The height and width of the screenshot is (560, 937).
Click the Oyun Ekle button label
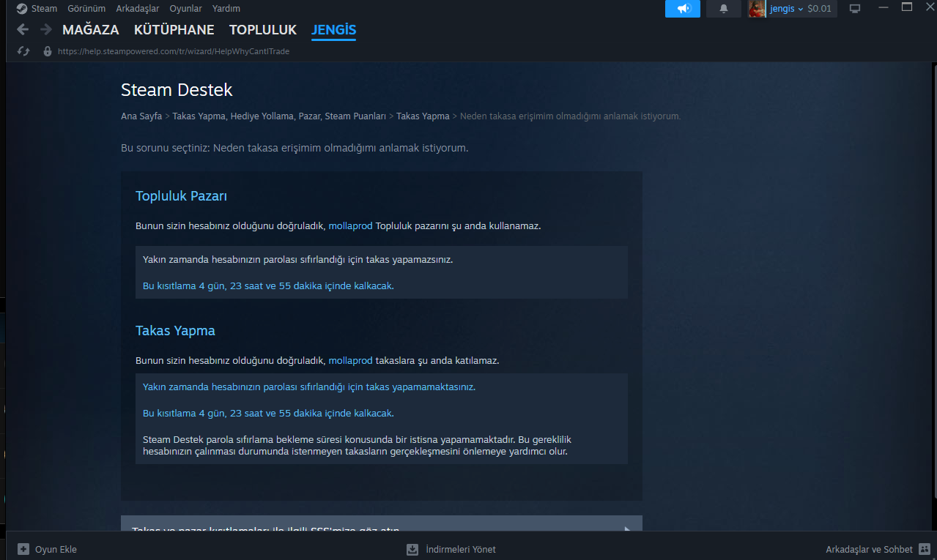[56, 549]
